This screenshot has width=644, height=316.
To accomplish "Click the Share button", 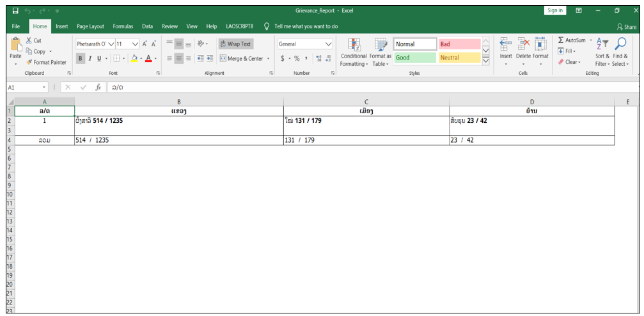I will point(627,27).
